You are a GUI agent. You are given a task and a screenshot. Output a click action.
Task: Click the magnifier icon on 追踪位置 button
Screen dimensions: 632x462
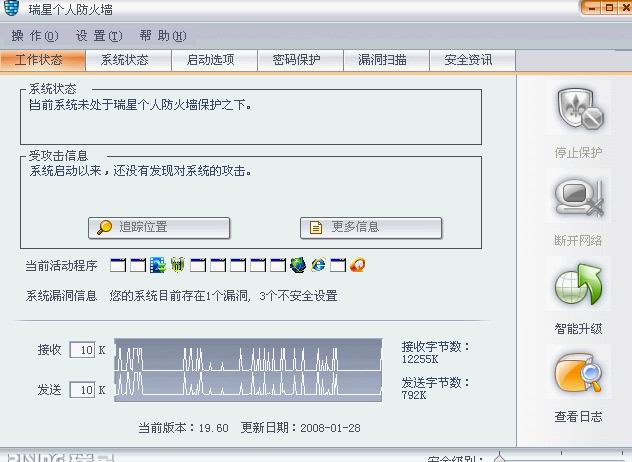(104, 227)
